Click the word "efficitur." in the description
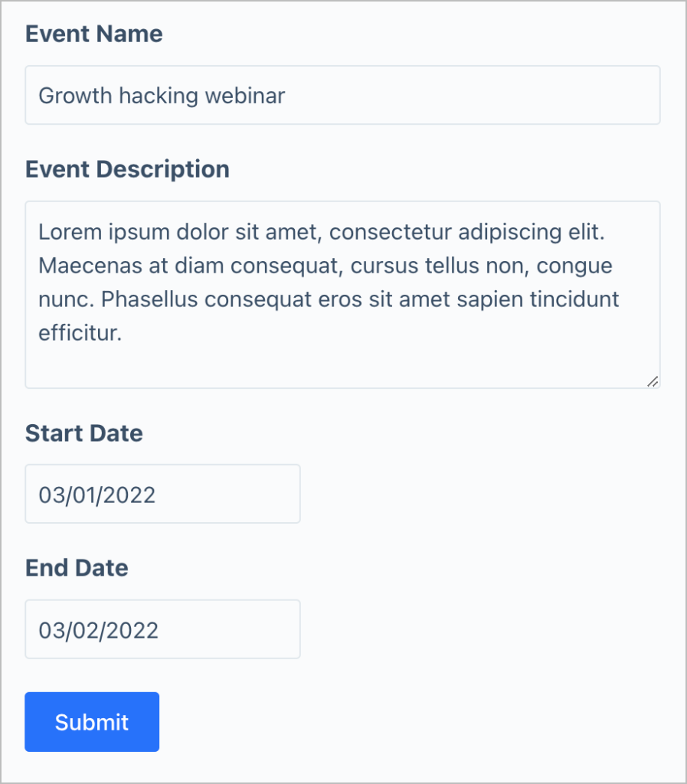Screen dimensions: 687x784 point(80,334)
